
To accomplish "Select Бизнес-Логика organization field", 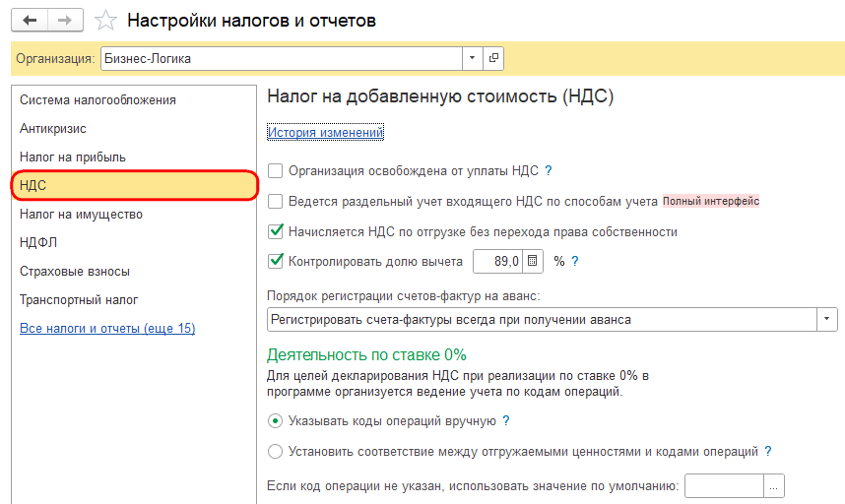I will coord(282,58).
